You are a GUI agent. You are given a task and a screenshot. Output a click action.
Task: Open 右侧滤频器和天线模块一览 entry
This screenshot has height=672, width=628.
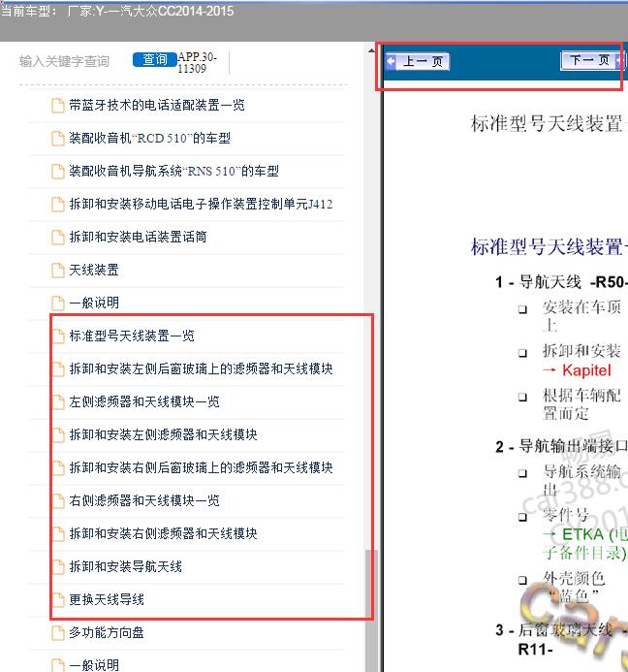coord(144,500)
